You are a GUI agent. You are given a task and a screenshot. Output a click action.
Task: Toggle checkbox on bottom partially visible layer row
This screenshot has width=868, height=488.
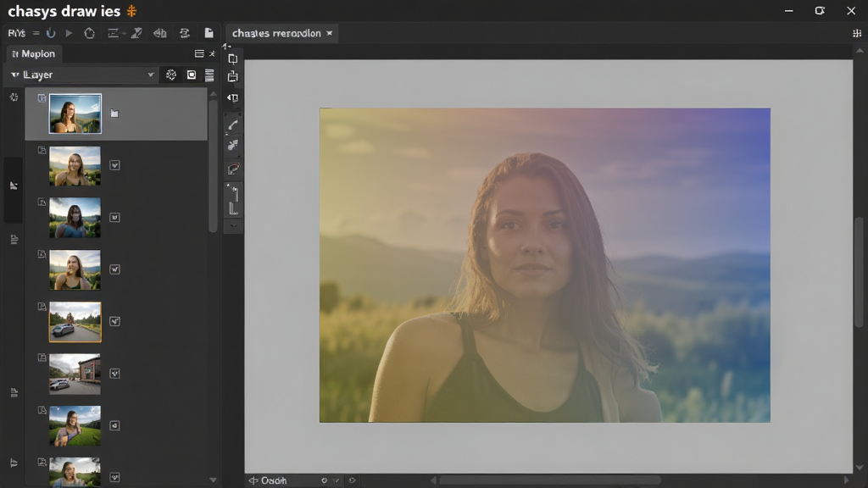[114, 477]
